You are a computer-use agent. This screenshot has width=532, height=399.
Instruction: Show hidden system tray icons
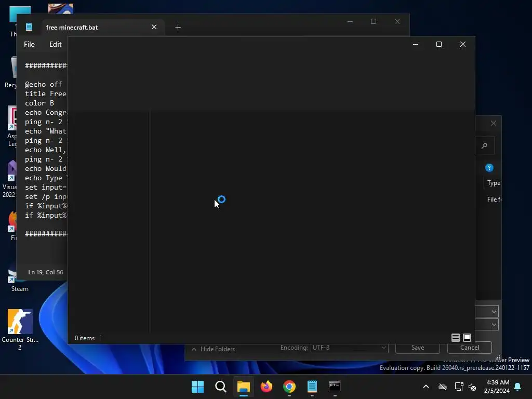click(426, 387)
